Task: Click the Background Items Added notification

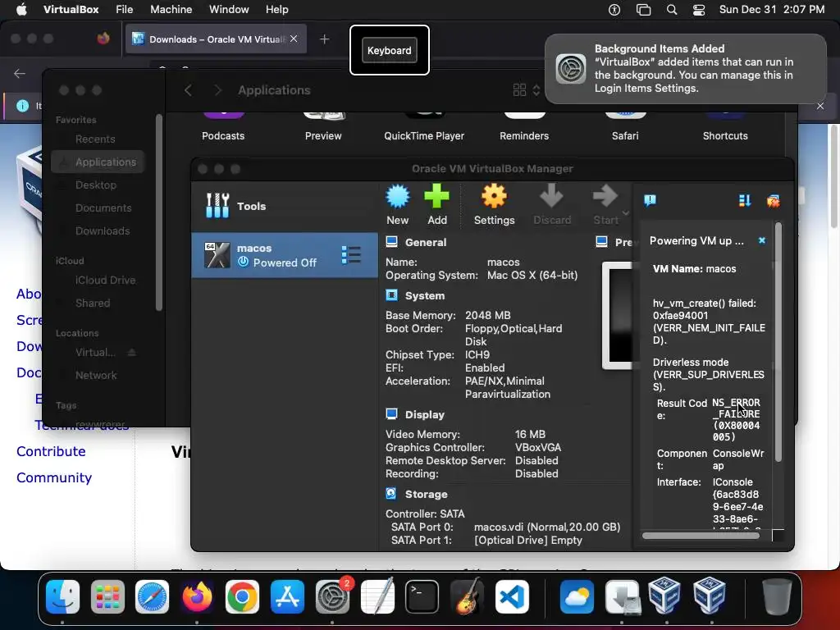Action: [685, 69]
